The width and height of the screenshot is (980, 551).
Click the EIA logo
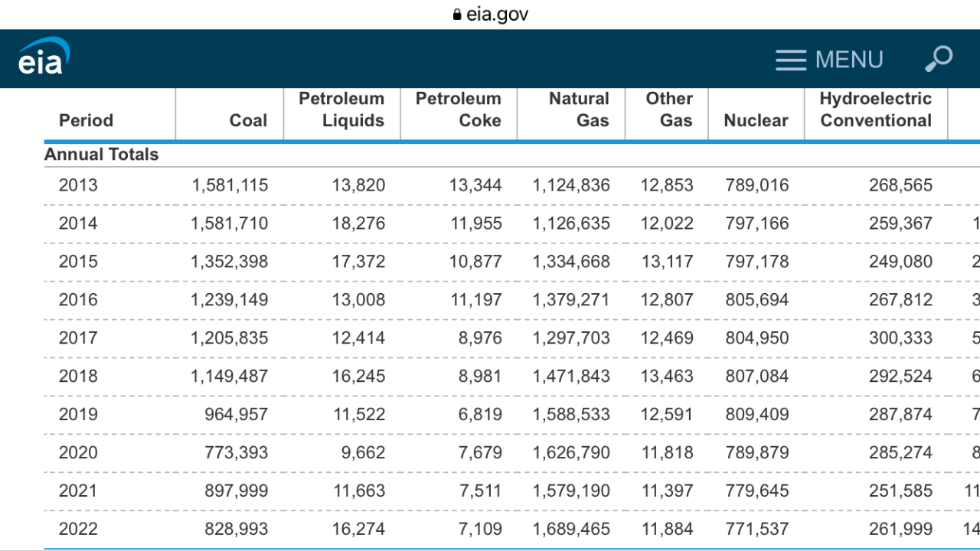coord(44,57)
